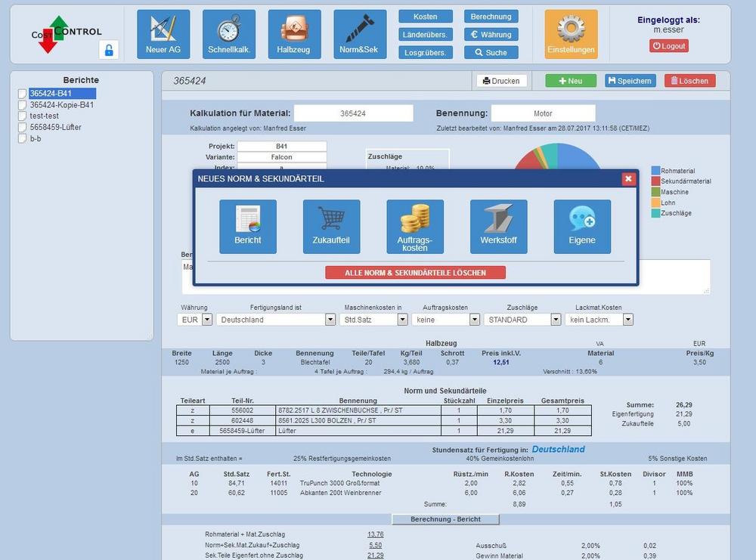Enable the 5658459-Lüfter checkbox
This screenshot has height=560, width=756.
tap(23, 128)
